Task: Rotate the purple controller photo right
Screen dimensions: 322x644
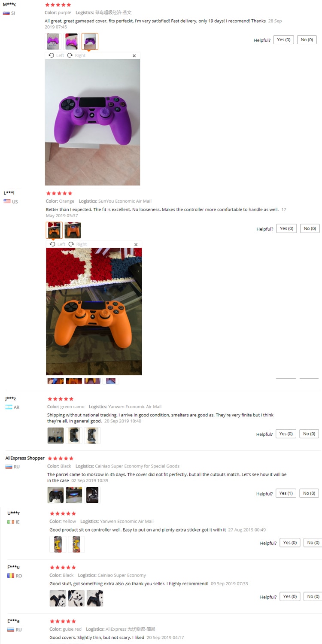Action: (x=76, y=55)
